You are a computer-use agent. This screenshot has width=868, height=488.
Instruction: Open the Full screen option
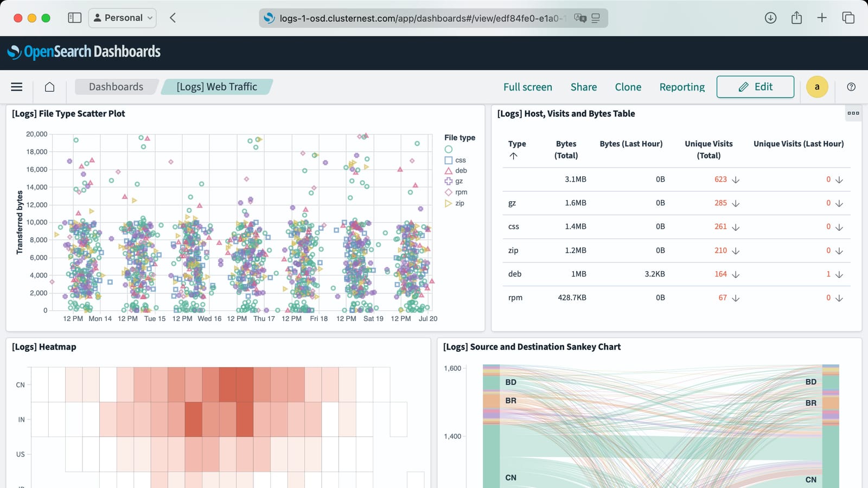(528, 87)
